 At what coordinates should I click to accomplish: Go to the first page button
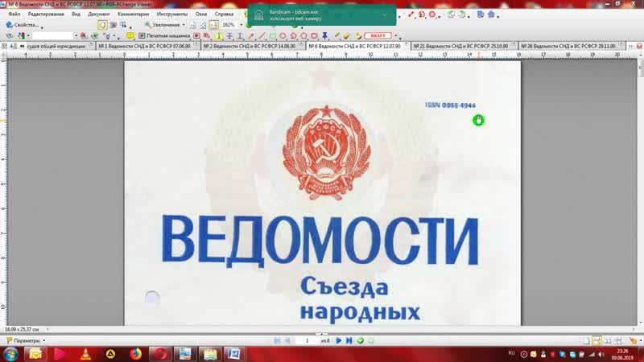point(277,340)
